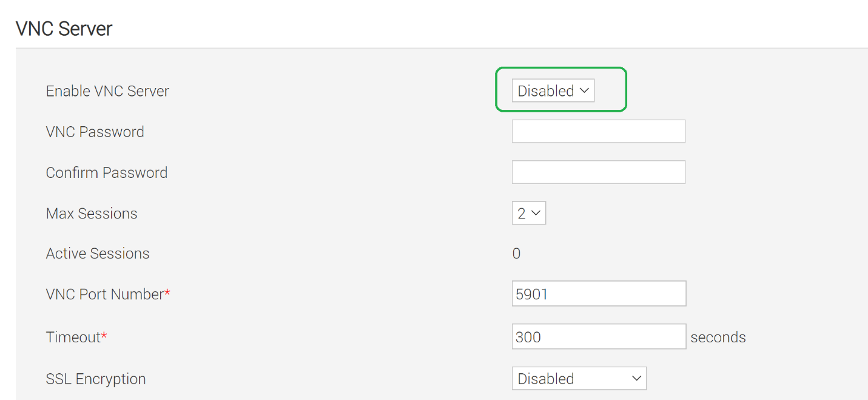The image size is (868, 400).
Task: Click the Enable VNC Server label
Action: 107,91
